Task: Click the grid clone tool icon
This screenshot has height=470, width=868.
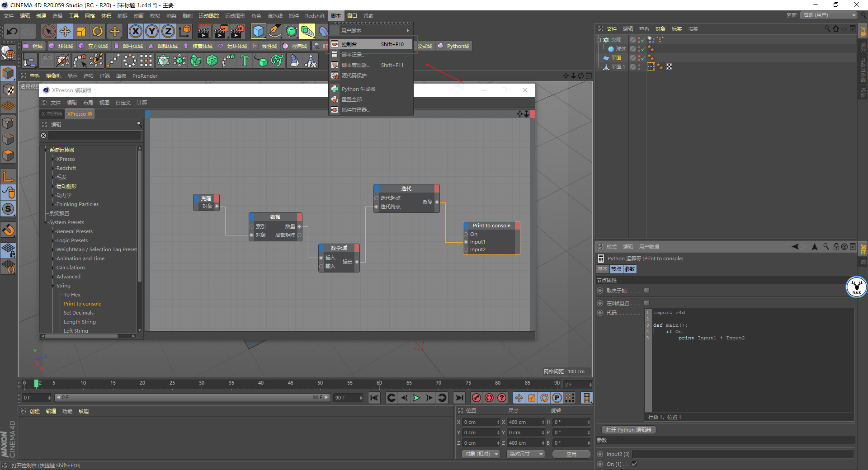Action: click(x=146, y=61)
